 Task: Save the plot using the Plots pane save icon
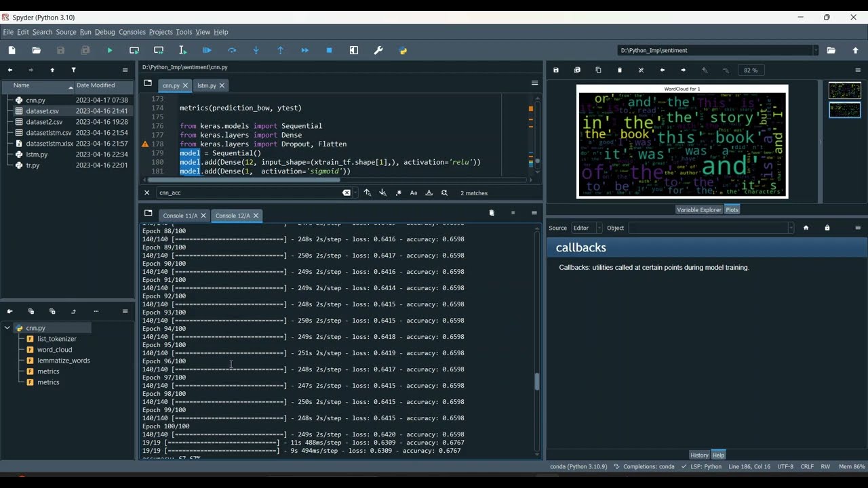tap(556, 70)
